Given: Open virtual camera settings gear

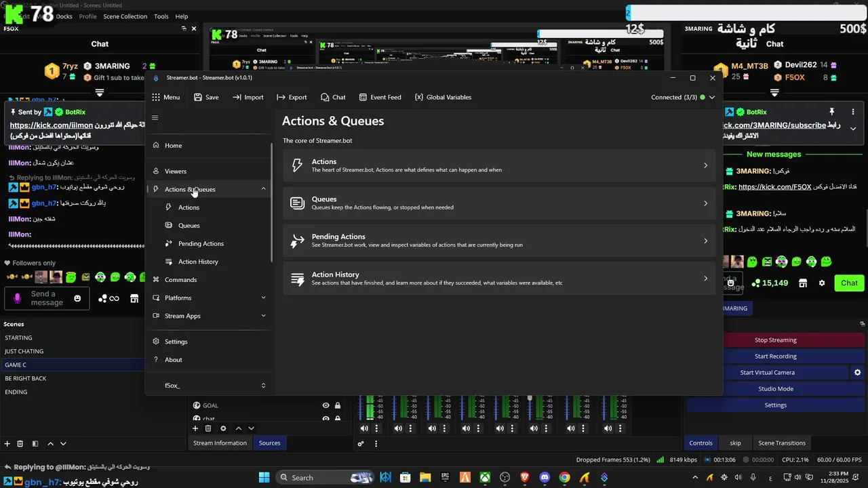Looking at the screenshot, I should click(x=857, y=373).
